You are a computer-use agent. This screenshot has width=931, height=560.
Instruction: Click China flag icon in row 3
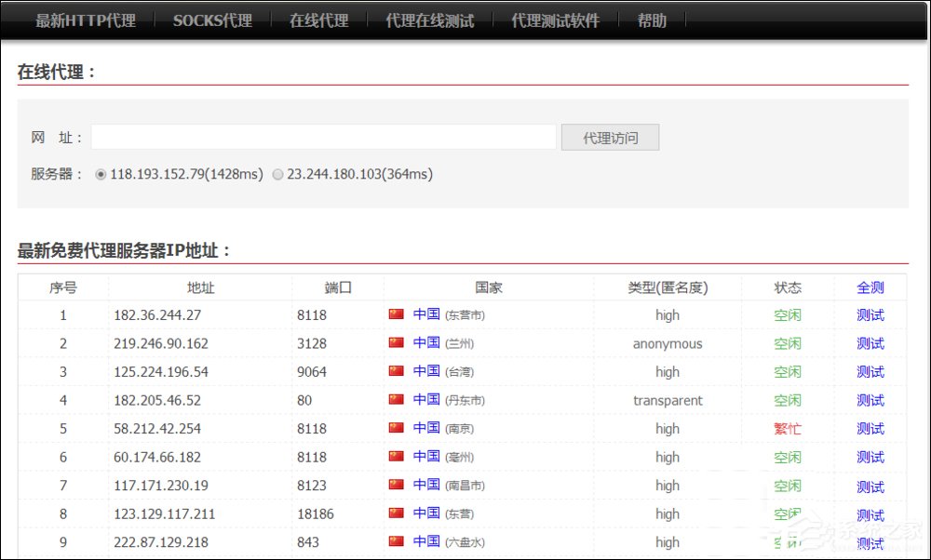coord(397,371)
